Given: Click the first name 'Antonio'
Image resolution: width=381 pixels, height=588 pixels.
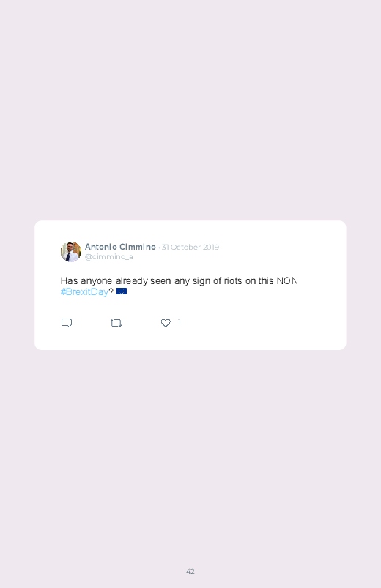Looking at the screenshot, I should click(101, 247).
